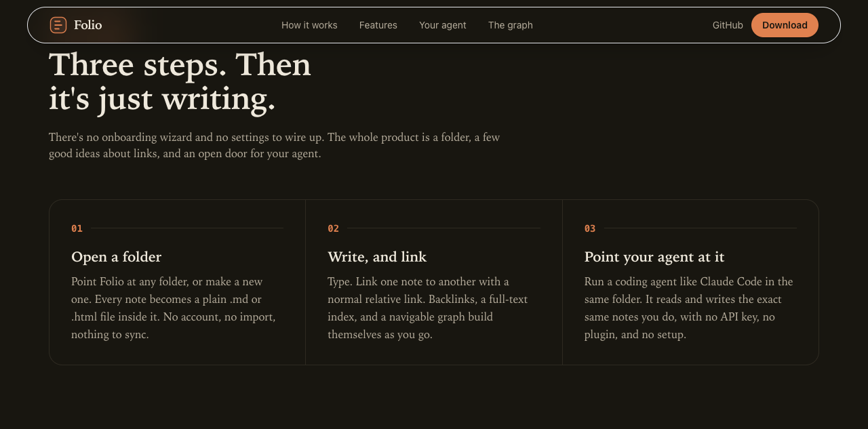Open the Your agent nav link
Image resolution: width=868 pixels, height=429 pixels.
pyautogui.click(x=443, y=25)
